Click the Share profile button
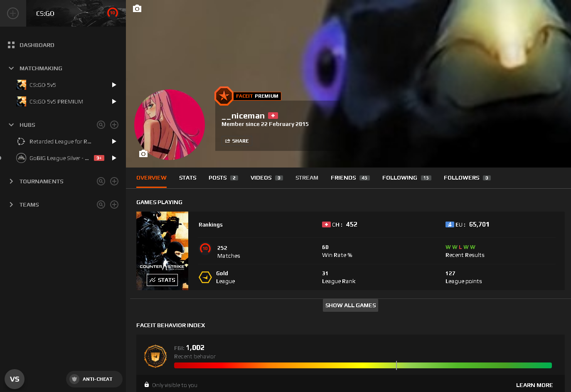This screenshot has height=392, width=571. point(237,141)
